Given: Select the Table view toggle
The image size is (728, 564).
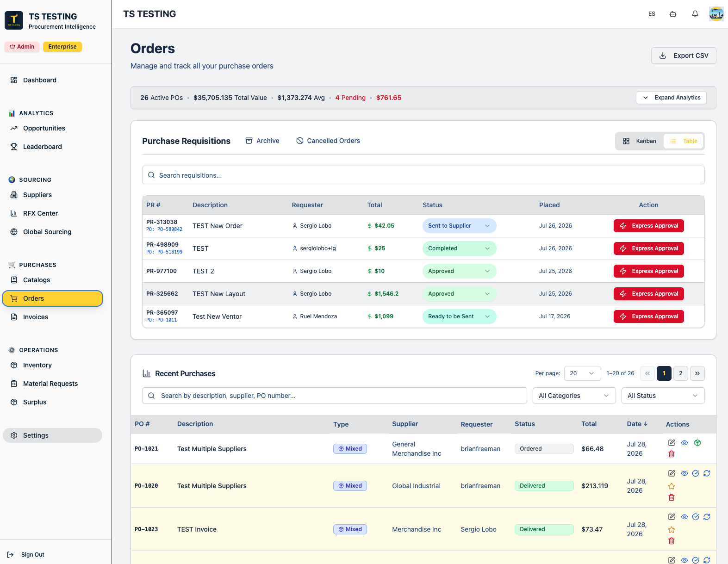Looking at the screenshot, I should click(684, 141).
